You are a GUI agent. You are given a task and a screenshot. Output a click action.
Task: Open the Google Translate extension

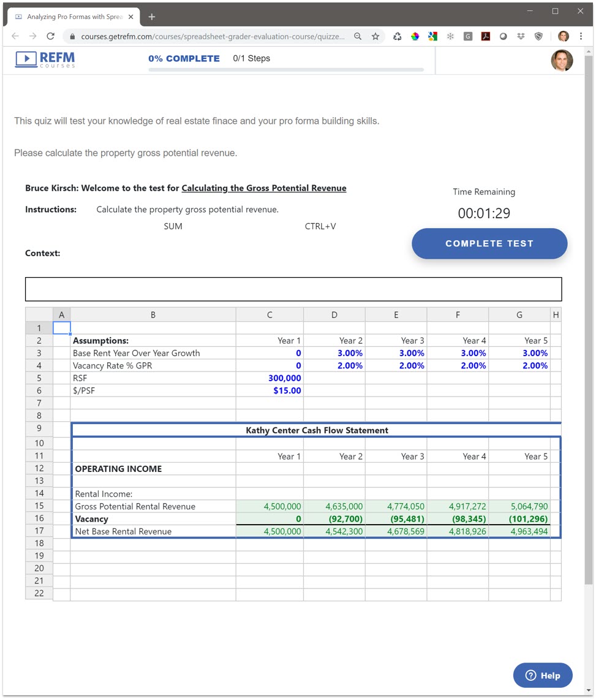(432, 37)
